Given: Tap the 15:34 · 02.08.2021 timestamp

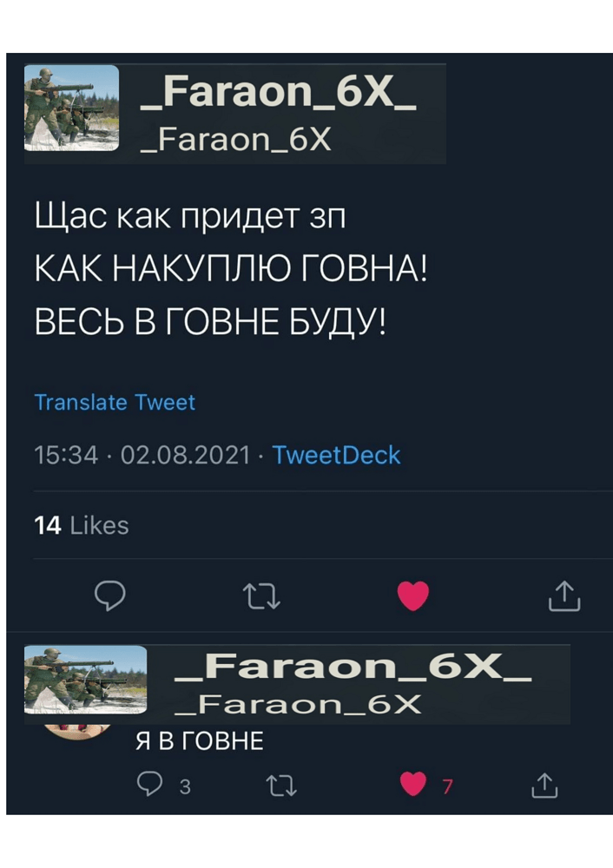Looking at the screenshot, I should [142, 455].
